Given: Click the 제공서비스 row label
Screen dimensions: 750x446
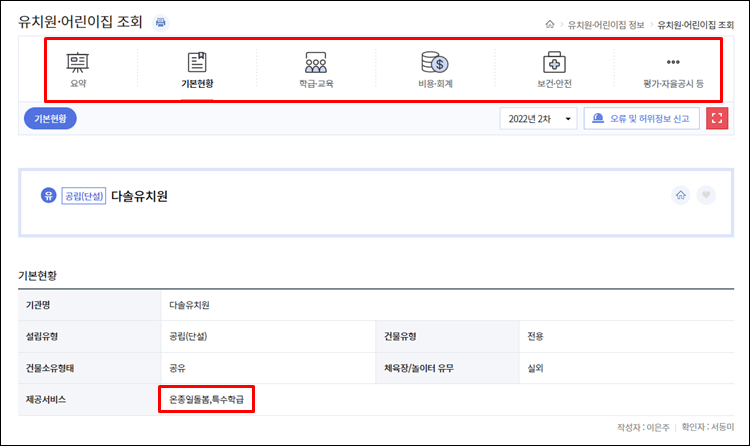Looking at the screenshot, I should pos(46,399).
